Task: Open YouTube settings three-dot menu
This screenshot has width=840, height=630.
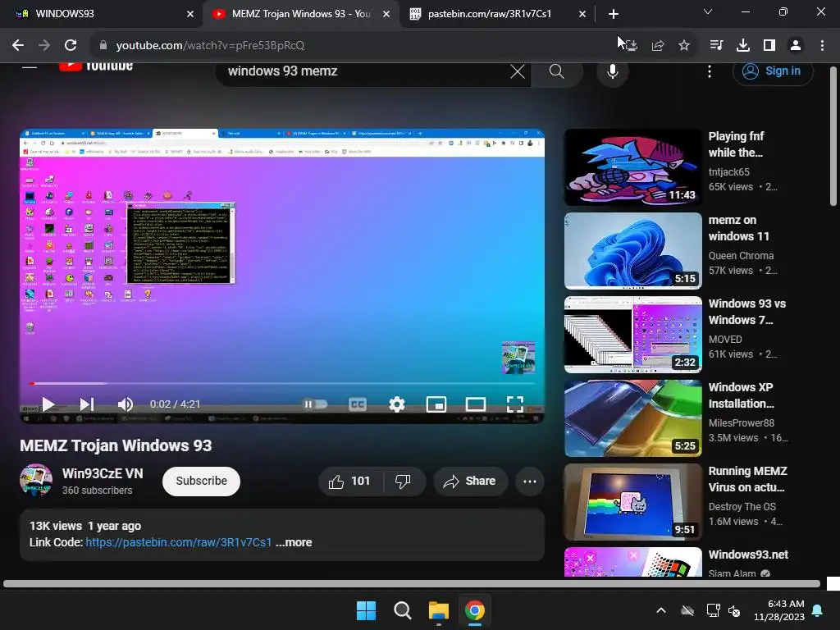Action: click(x=710, y=71)
